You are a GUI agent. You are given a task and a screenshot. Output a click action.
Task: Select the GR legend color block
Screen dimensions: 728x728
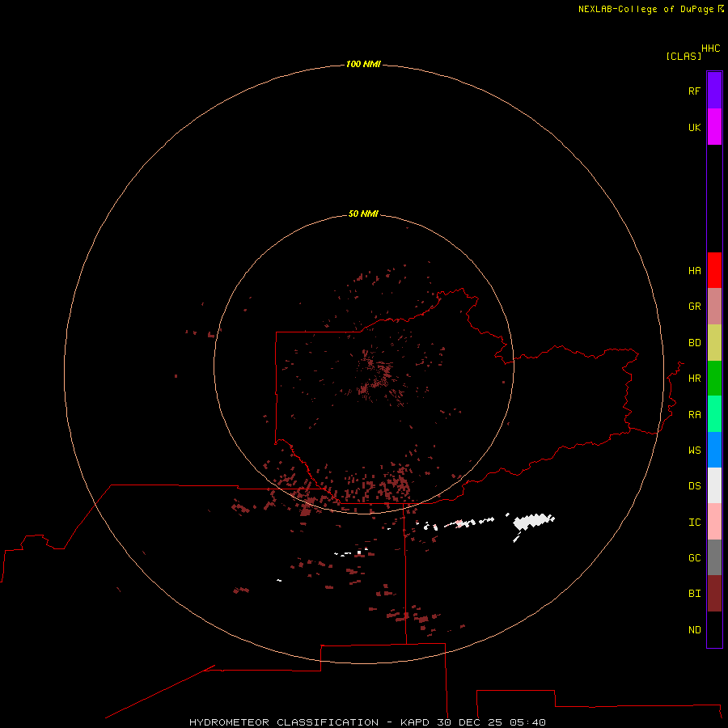click(x=714, y=307)
